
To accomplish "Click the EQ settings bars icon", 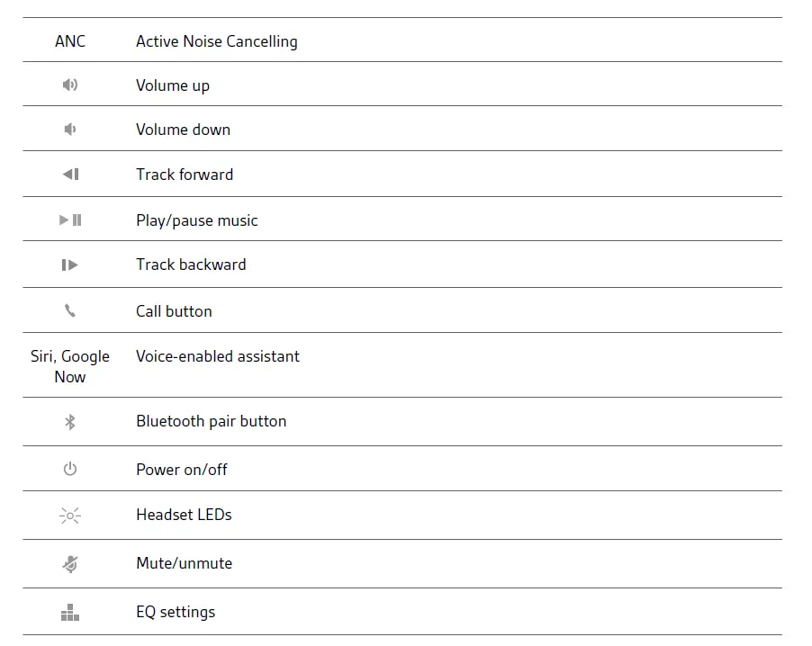I will (70, 613).
